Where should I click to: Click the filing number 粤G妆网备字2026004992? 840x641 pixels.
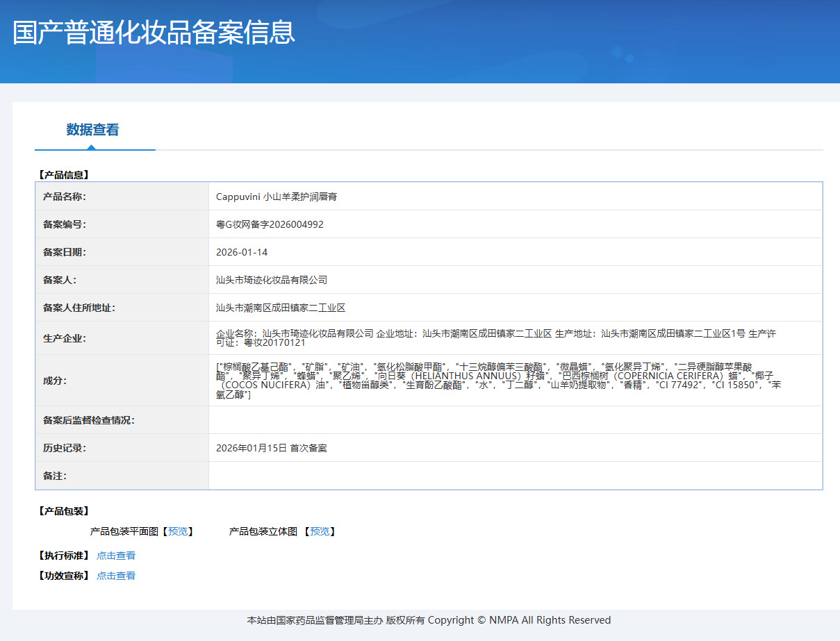click(x=270, y=224)
